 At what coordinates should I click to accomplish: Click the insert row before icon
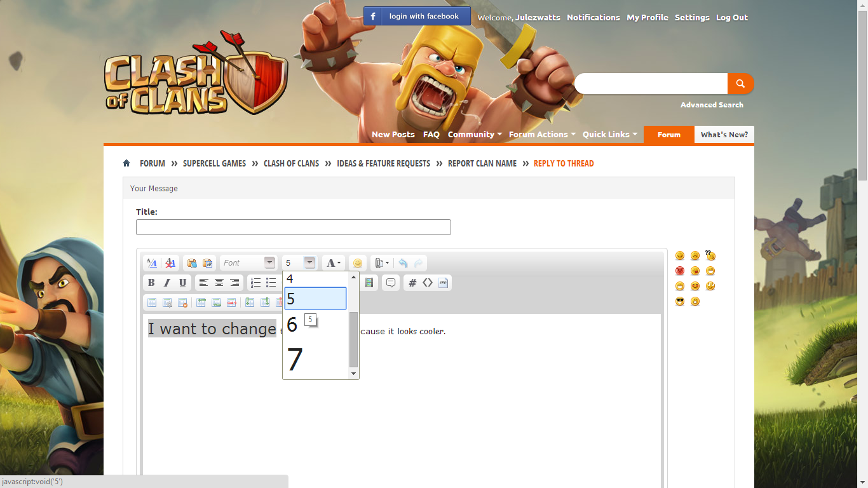click(x=201, y=302)
